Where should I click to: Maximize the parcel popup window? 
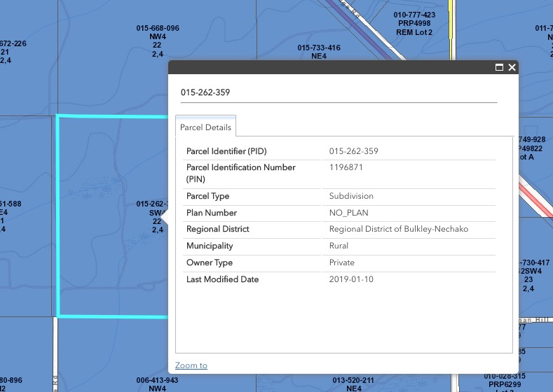pyautogui.click(x=500, y=67)
